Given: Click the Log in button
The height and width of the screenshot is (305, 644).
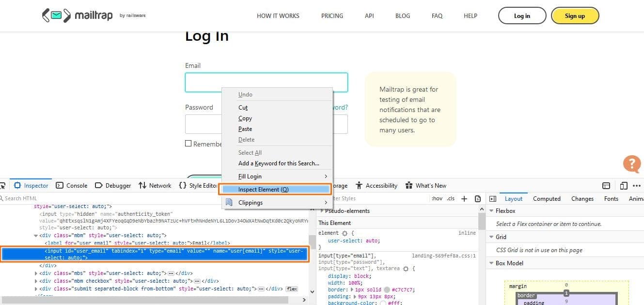Looking at the screenshot, I should [x=522, y=16].
